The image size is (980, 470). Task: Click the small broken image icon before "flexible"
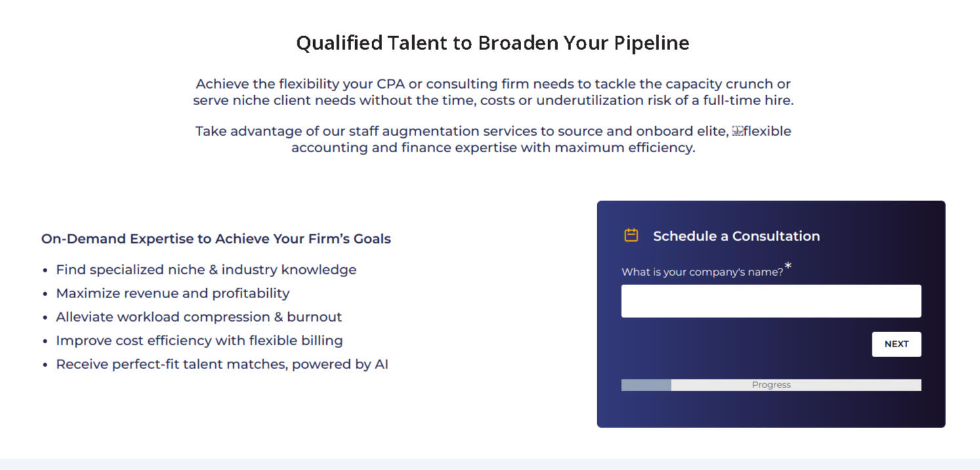[737, 131]
